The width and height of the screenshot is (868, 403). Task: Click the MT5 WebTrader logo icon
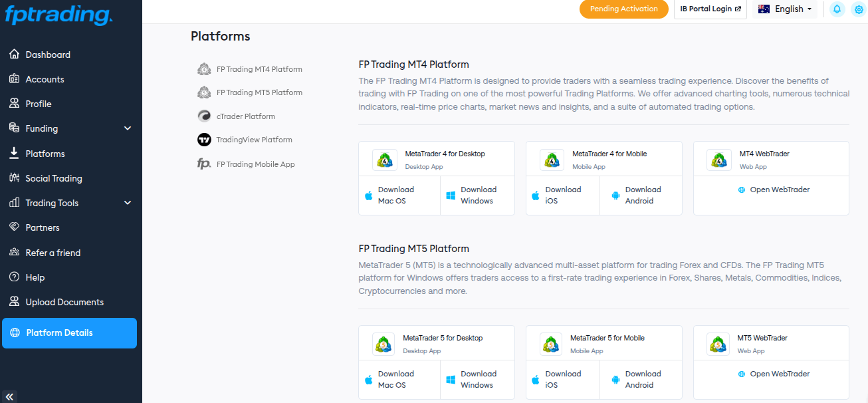pos(718,344)
